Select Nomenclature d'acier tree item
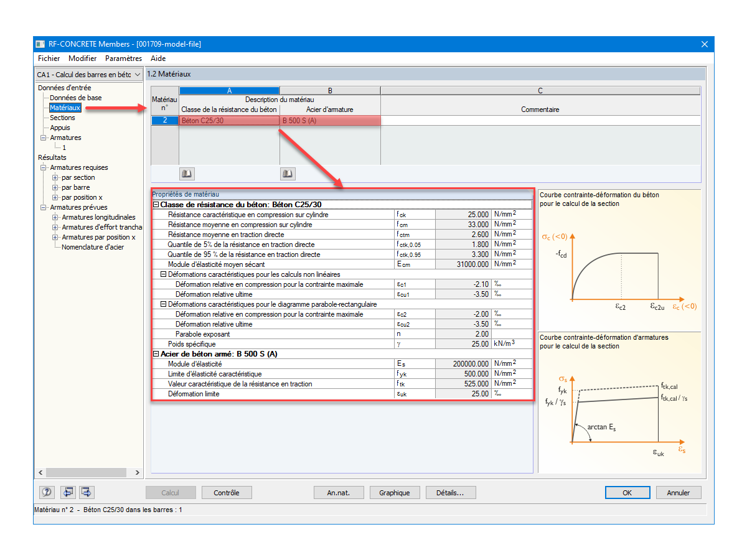The height and width of the screenshot is (560, 747). [x=93, y=247]
